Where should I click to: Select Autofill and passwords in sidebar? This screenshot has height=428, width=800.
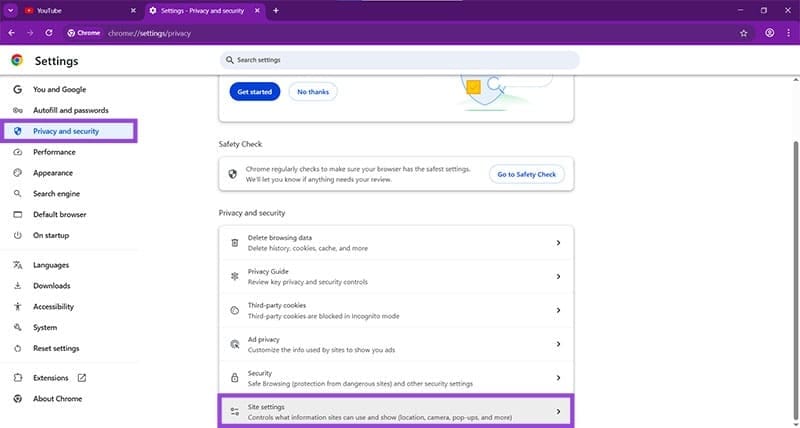pos(70,110)
